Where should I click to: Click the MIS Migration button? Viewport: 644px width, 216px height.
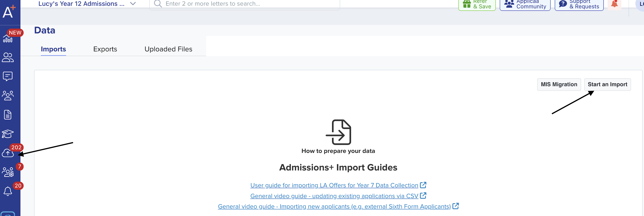pos(559,84)
